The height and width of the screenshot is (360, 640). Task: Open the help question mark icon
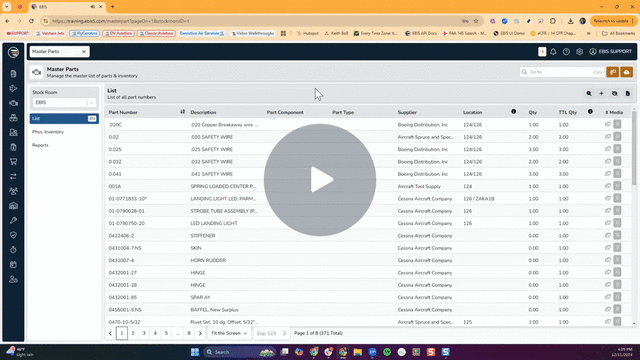566,52
